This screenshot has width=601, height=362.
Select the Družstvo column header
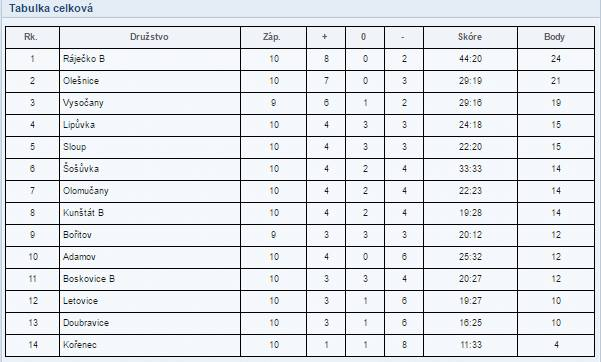point(149,37)
